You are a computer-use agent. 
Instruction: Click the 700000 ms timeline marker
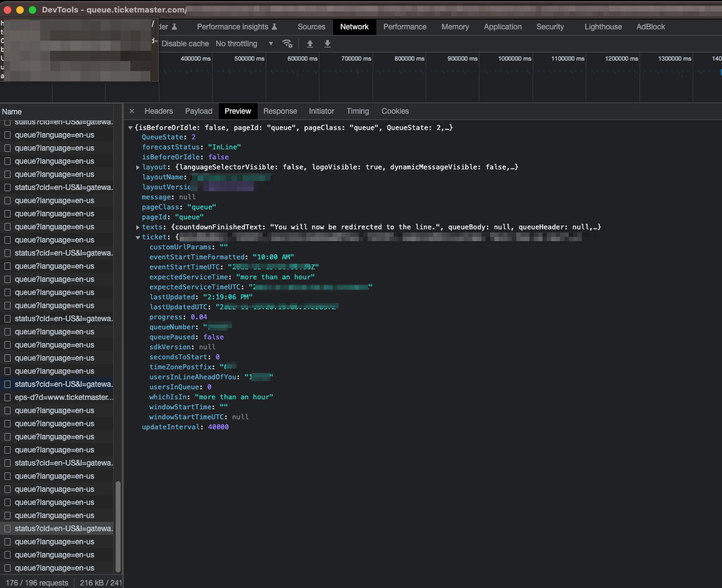point(356,59)
